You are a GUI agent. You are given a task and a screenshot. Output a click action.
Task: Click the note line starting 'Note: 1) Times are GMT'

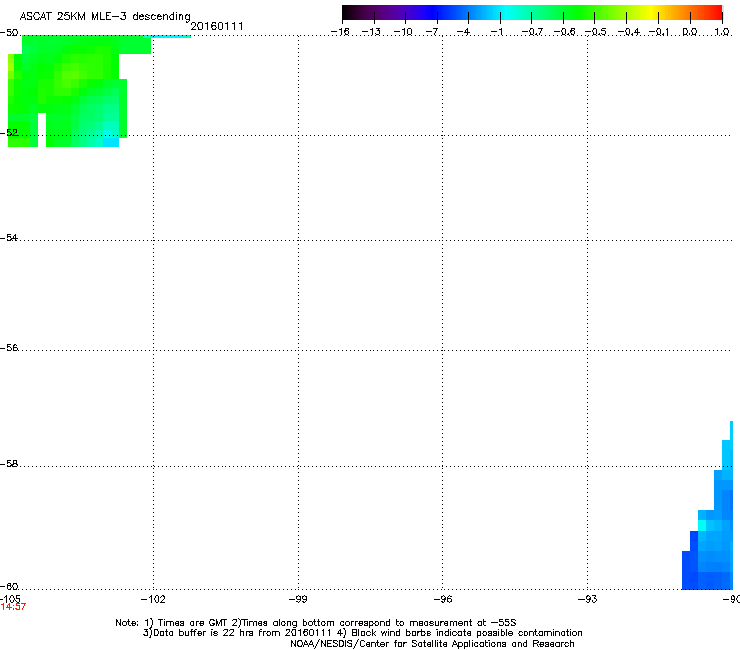point(316,623)
